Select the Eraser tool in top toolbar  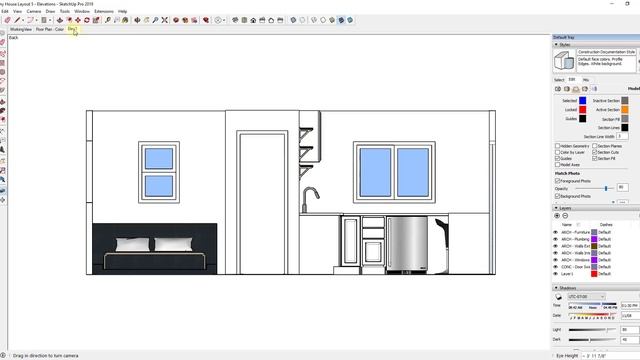point(7,20)
